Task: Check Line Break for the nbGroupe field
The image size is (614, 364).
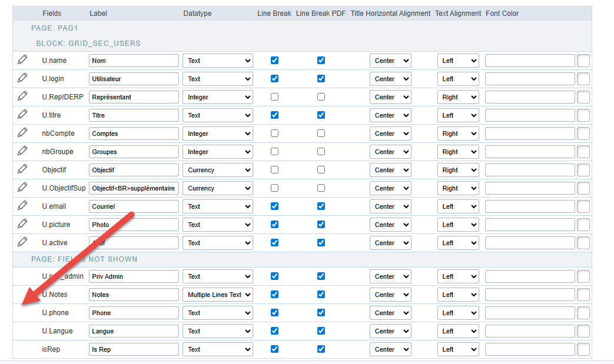Action: 274,152
